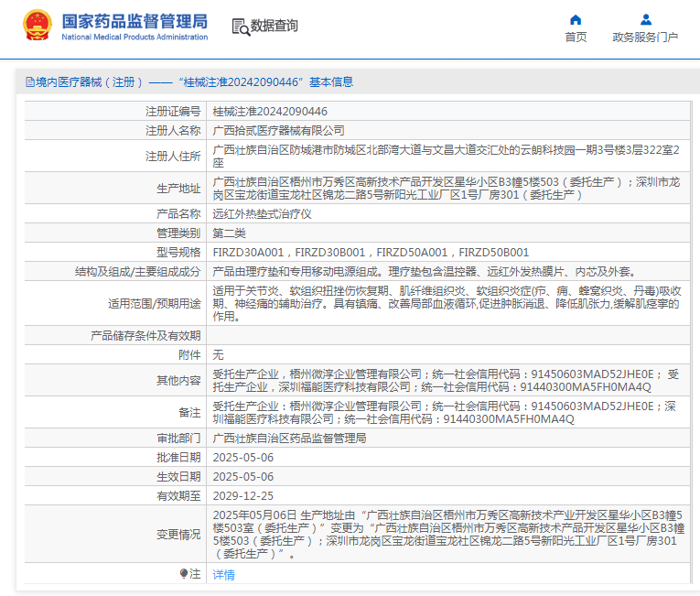
Task: Click approval department 广西壮族自治区药品监督管理局 cell
Action: [289, 439]
